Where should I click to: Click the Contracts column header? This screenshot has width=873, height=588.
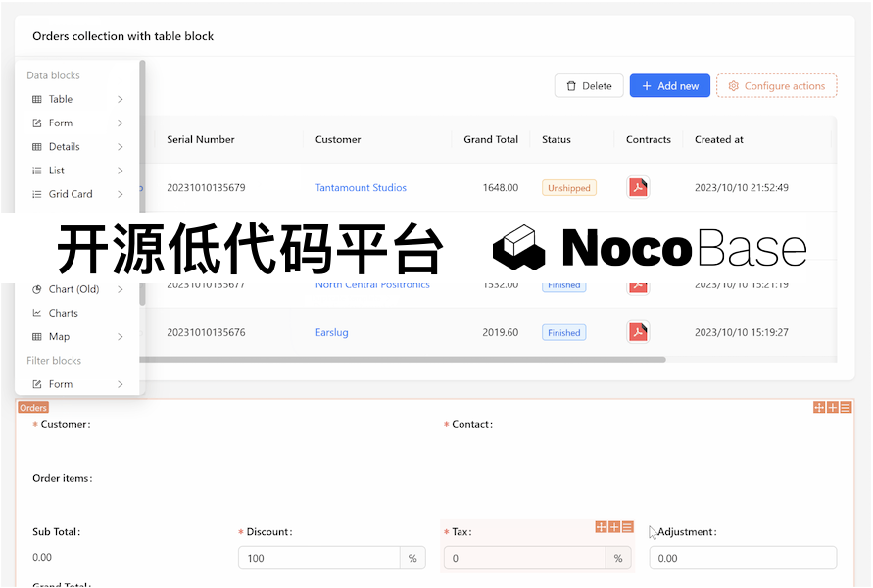648,139
